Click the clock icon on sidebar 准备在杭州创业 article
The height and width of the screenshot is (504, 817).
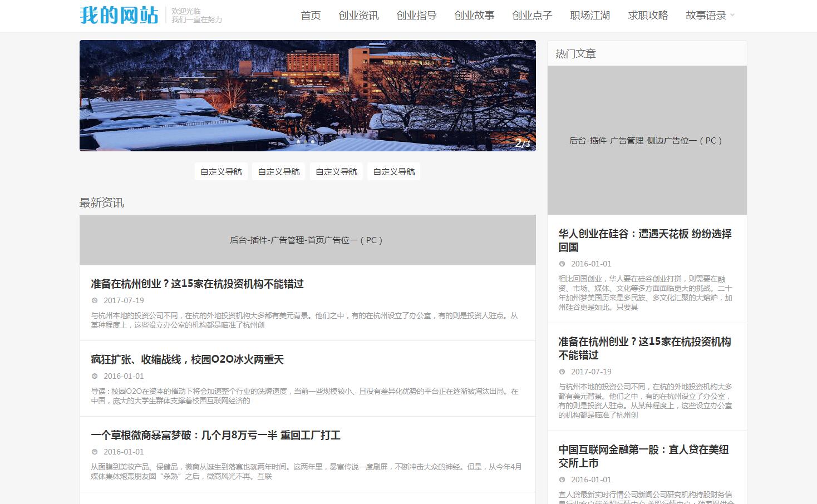[562, 372]
